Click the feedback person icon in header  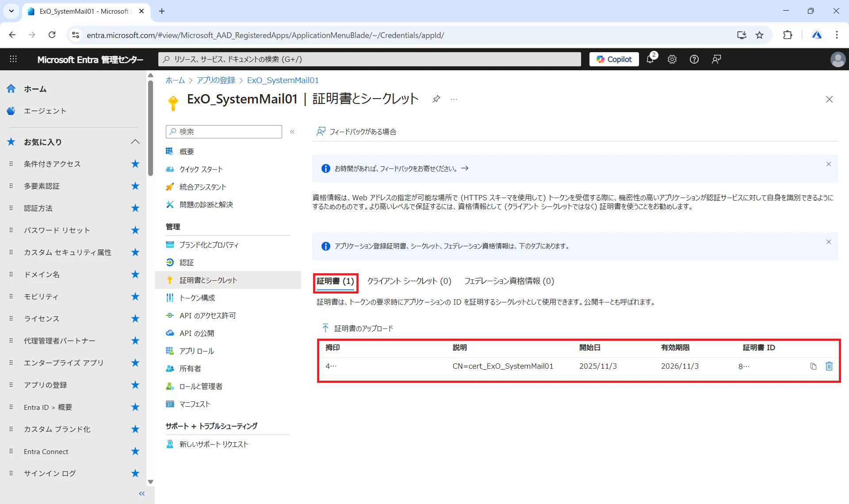[716, 59]
